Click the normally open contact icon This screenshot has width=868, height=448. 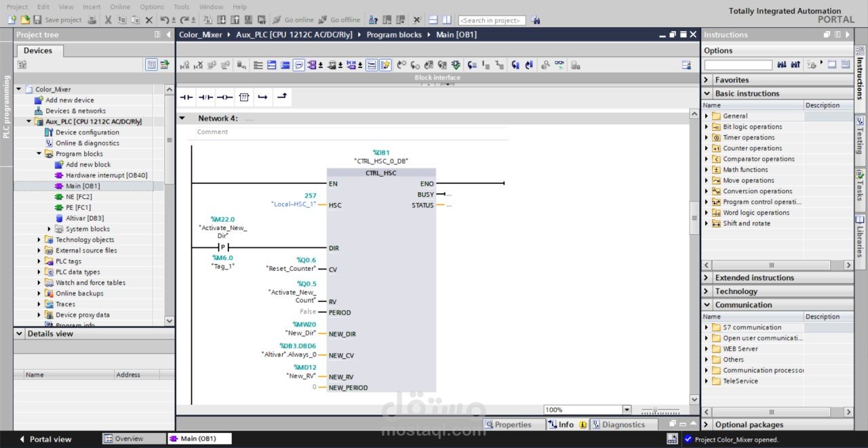coord(186,97)
